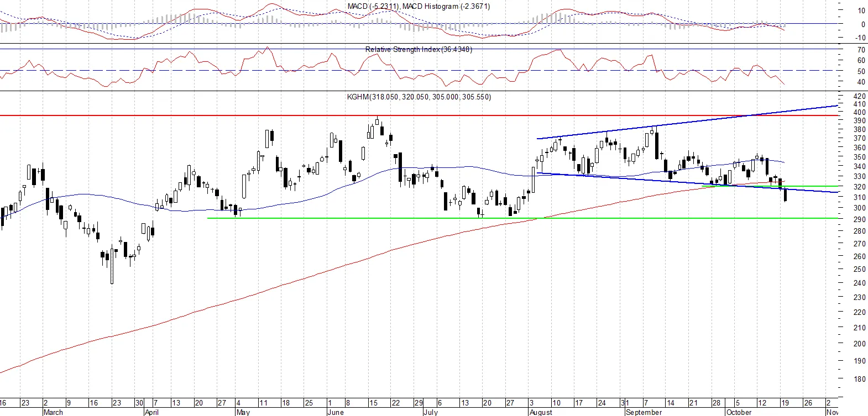Click the May month label
This screenshot has height=416, width=868.
[243, 412]
